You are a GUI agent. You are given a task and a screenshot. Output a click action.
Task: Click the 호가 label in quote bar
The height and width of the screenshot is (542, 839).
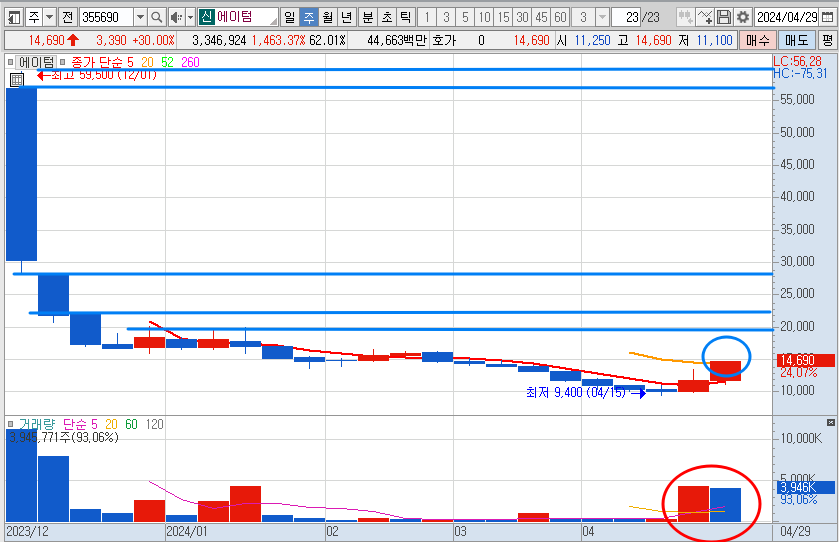[x=444, y=40]
